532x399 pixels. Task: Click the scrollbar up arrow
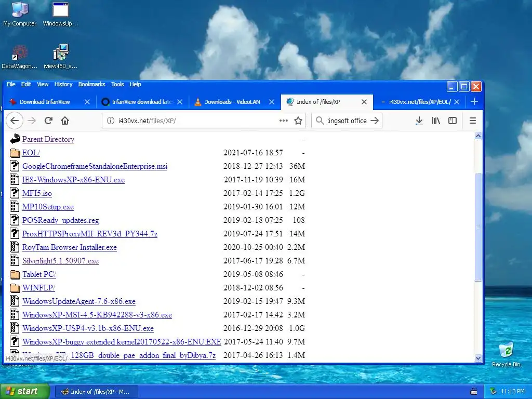click(x=478, y=136)
